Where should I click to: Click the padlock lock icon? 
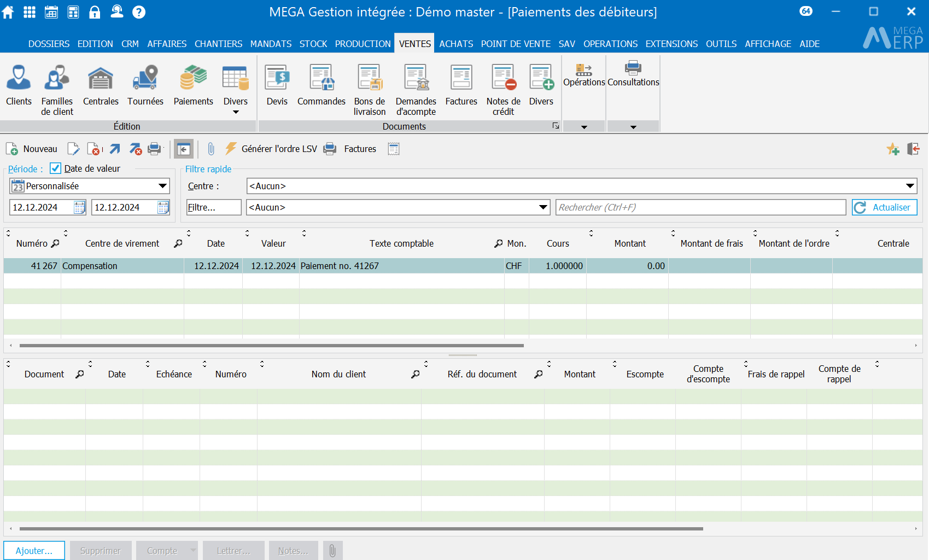pos(95,12)
